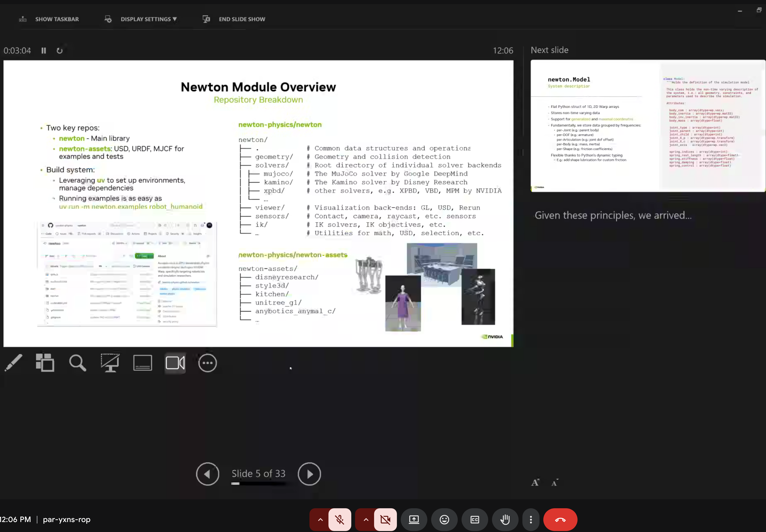766x532 pixels.
Task: Turn the meeting camera on
Action: click(x=385, y=520)
